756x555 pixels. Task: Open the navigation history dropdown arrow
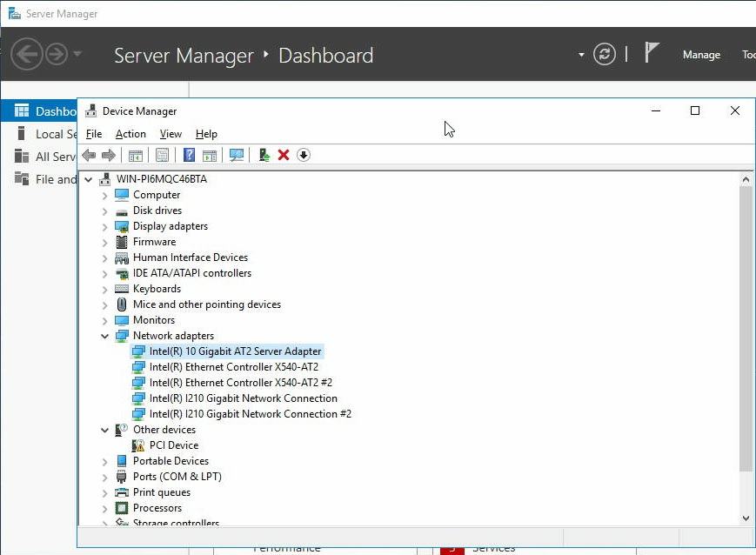[77, 54]
